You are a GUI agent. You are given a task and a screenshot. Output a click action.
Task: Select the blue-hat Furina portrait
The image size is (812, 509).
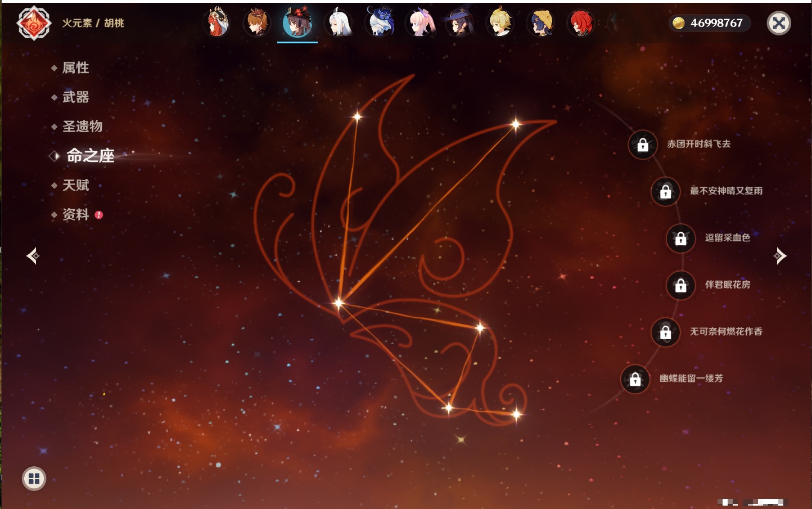379,22
